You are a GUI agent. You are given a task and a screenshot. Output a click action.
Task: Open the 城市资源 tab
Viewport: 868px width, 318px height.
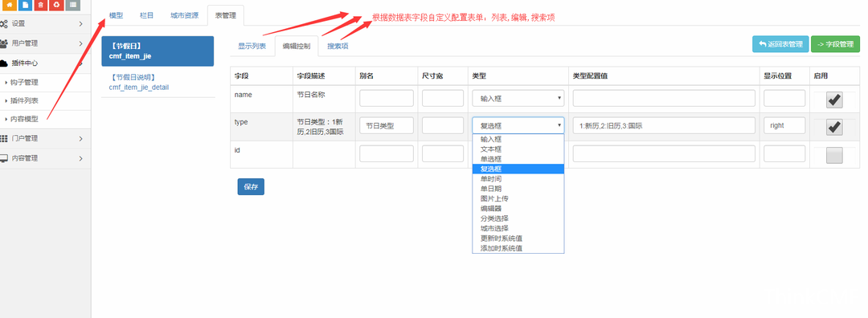[184, 15]
